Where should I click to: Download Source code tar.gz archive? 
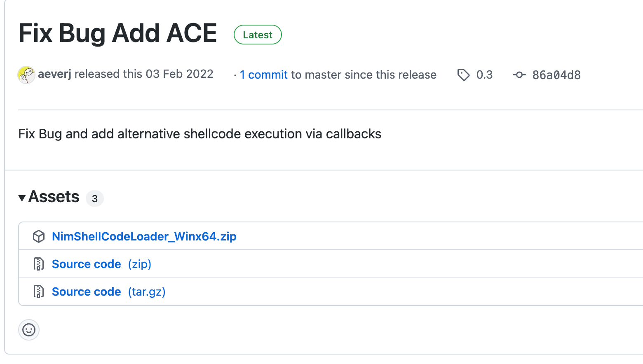point(109,292)
